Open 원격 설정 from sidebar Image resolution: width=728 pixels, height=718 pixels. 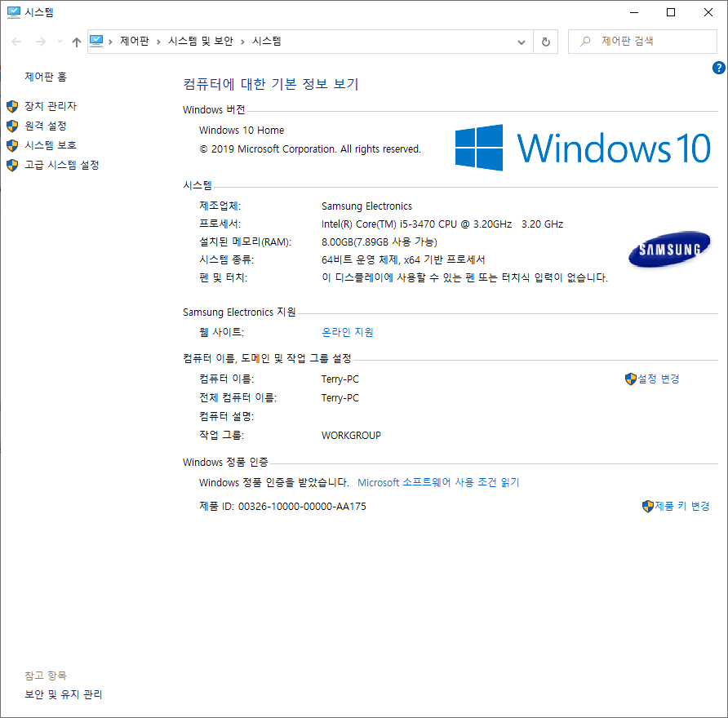pos(46,126)
